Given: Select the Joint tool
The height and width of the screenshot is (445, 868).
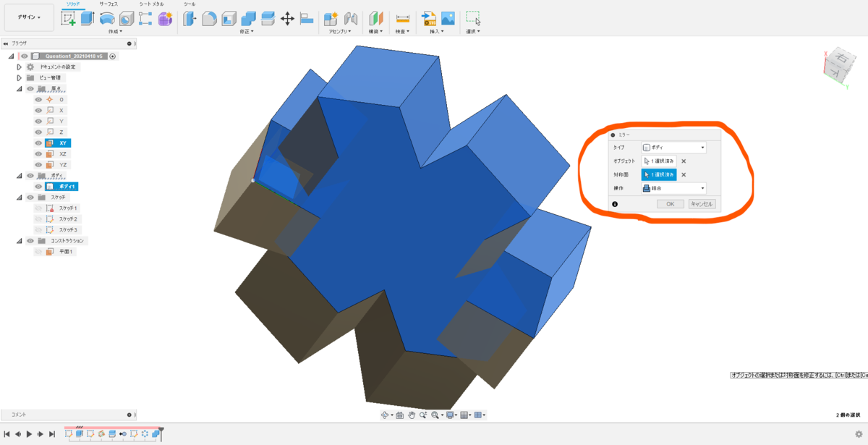Looking at the screenshot, I should (x=351, y=19).
